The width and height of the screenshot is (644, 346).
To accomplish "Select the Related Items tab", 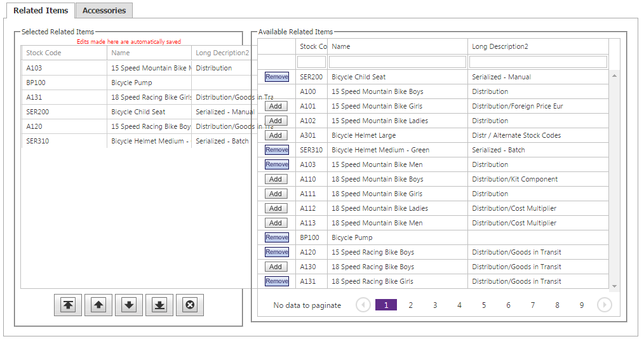I will click(41, 10).
